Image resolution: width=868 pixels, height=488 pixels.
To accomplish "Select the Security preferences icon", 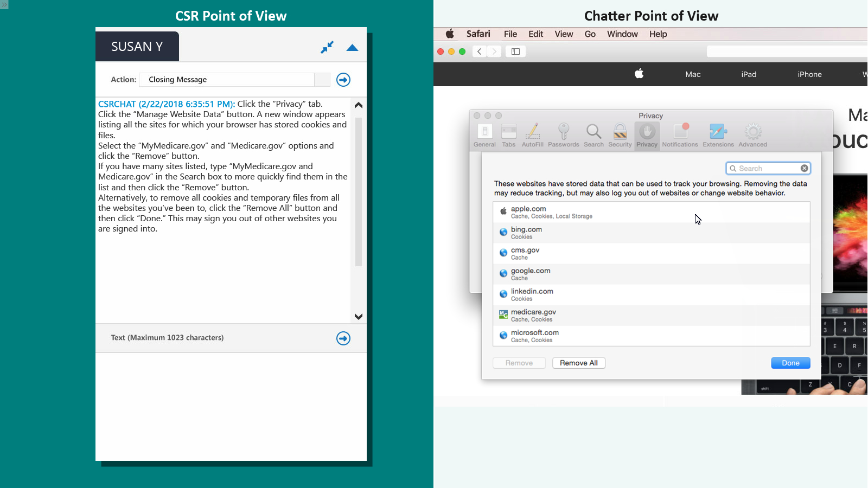I will click(620, 134).
